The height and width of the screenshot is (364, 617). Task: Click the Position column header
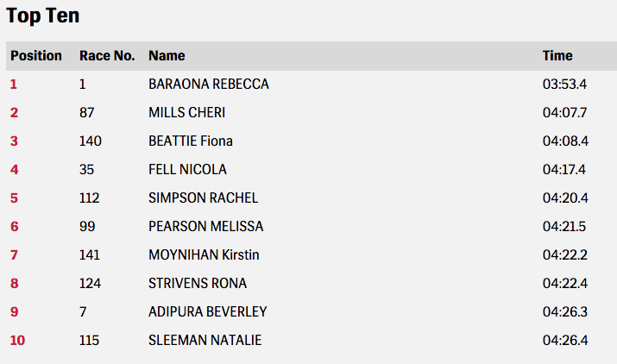pos(36,56)
